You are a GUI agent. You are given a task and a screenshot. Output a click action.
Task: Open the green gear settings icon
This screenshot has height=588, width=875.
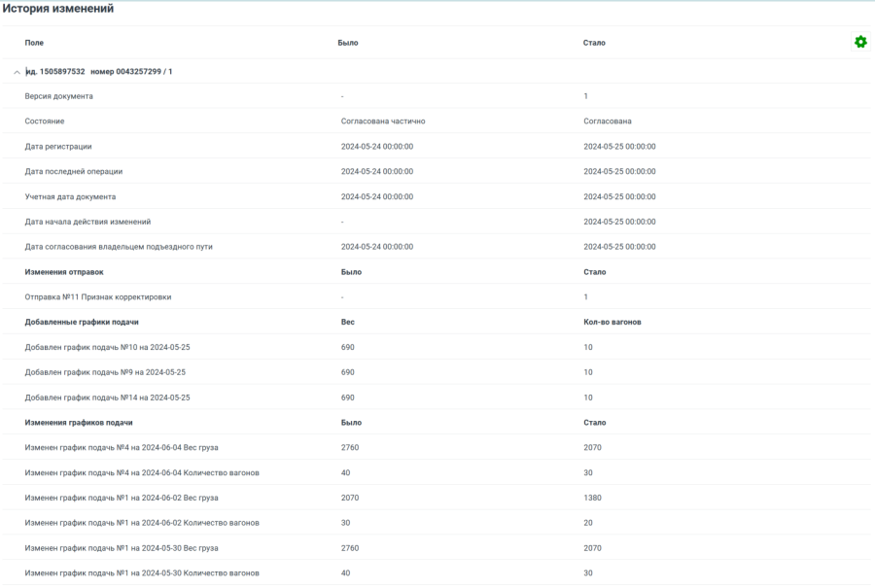click(859, 42)
